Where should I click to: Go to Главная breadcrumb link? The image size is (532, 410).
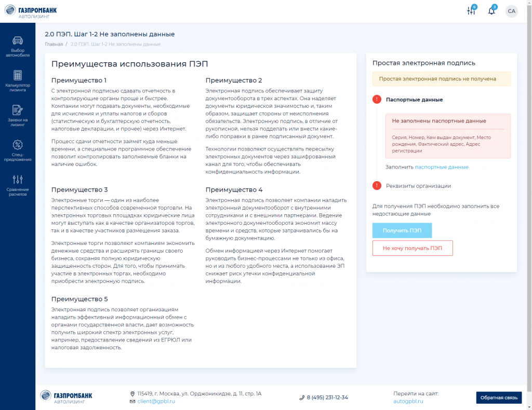pos(54,44)
